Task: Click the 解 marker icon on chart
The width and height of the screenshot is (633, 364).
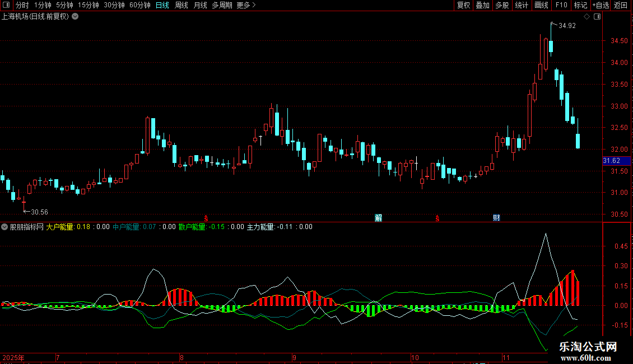Action: tap(378, 218)
